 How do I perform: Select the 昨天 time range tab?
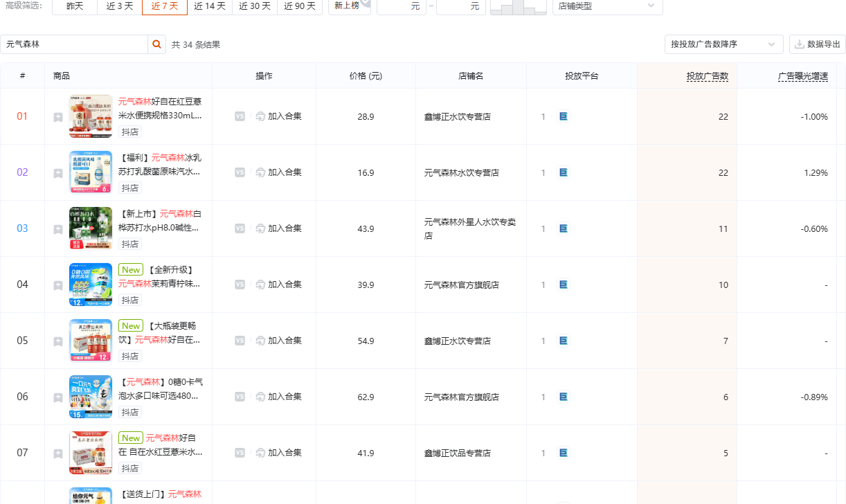[75, 6]
